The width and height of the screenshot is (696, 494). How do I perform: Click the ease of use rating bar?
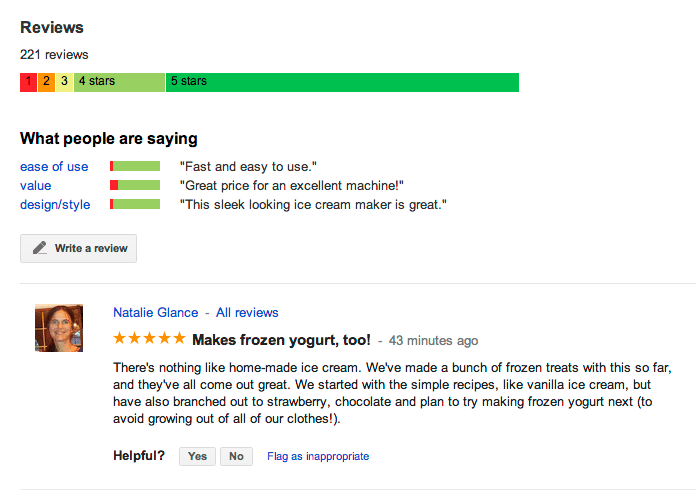[135, 166]
